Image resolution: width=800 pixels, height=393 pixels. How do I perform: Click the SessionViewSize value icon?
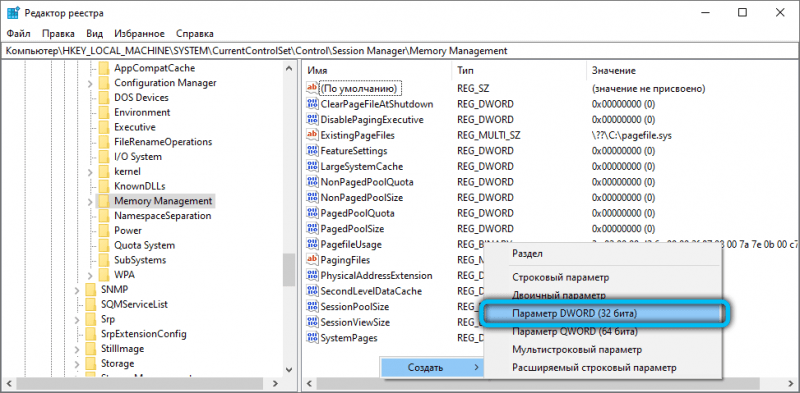point(312,322)
